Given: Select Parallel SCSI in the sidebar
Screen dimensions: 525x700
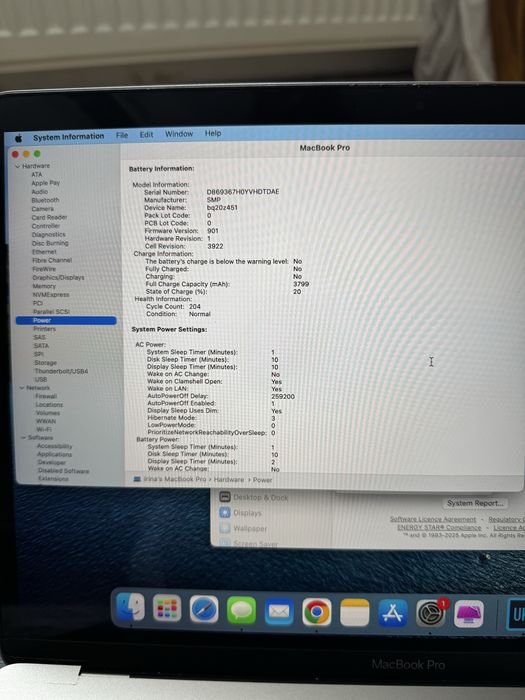Looking at the screenshot, I should [51, 312].
